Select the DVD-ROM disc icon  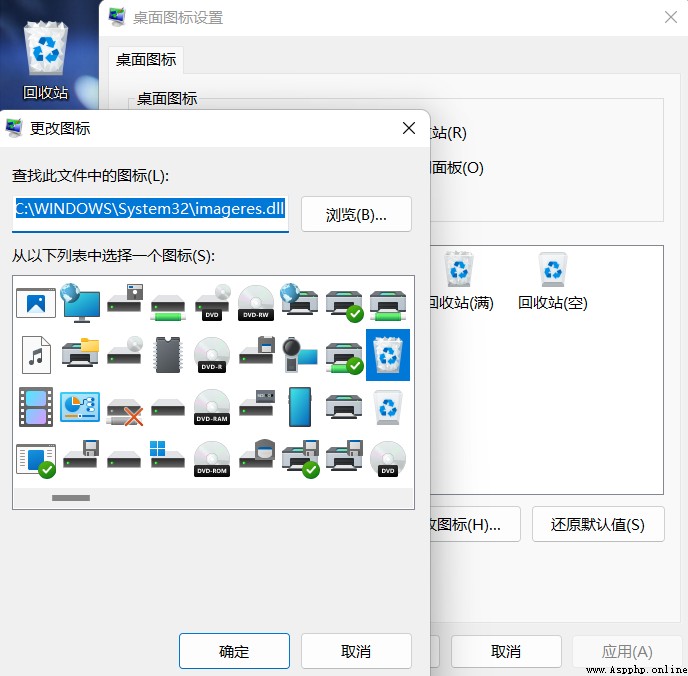pos(212,459)
